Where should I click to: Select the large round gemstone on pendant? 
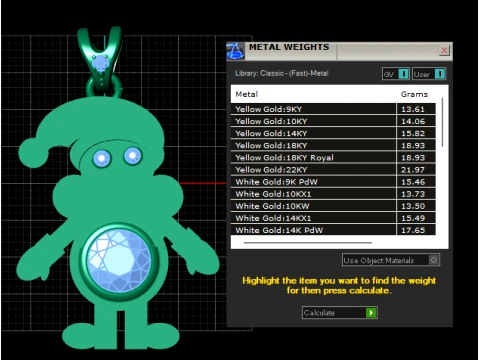(x=119, y=260)
